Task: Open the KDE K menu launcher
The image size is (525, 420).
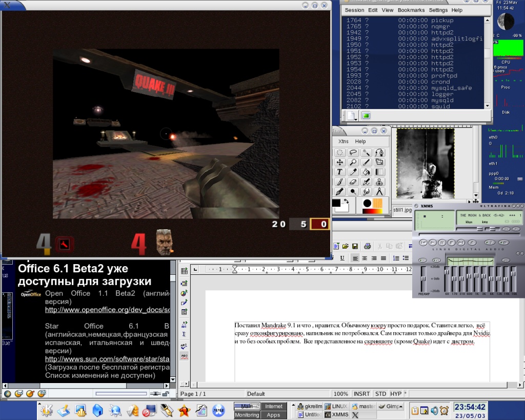Action: [x=47, y=410]
